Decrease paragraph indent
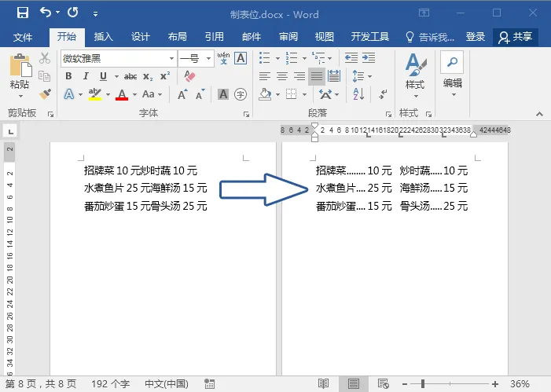Image resolution: width=551 pixels, height=392 pixels. tap(351, 58)
